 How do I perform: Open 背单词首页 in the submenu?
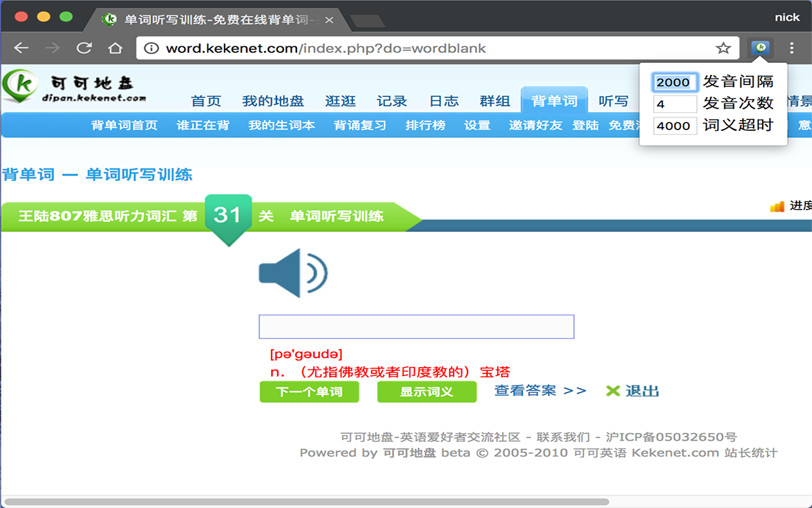[124, 125]
